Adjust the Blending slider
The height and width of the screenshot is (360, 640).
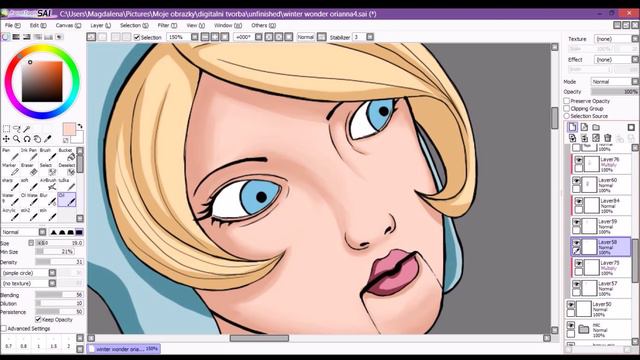point(59,294)
